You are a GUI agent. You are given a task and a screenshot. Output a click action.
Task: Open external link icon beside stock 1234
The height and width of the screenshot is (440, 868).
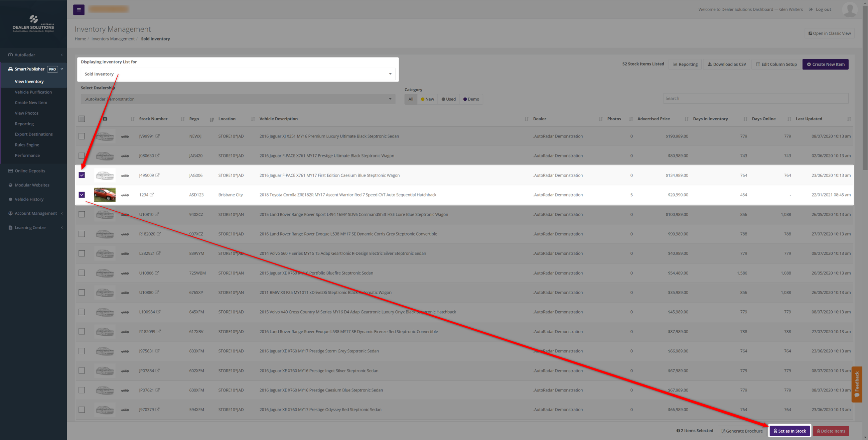coord(152,195)
